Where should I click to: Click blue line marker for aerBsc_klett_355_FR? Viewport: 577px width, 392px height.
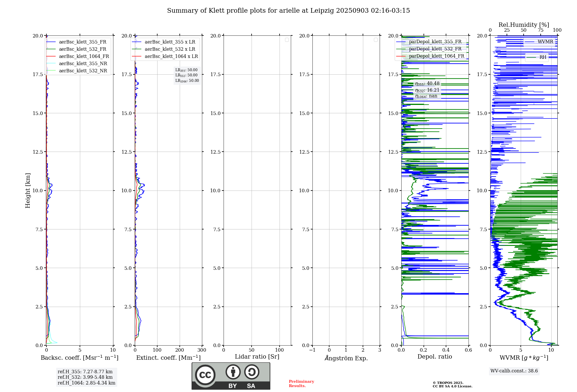51,42
